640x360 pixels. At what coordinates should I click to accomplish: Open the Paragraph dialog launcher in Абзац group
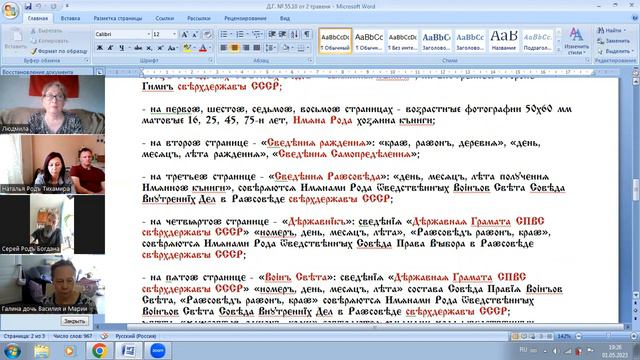[x=310, y=60]
